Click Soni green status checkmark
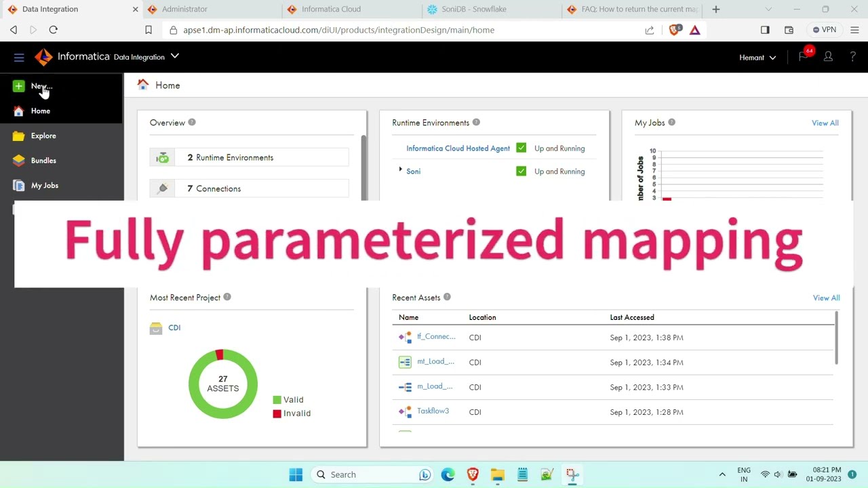The height and width of the screenshot is (488, 868). pos(521,171)
